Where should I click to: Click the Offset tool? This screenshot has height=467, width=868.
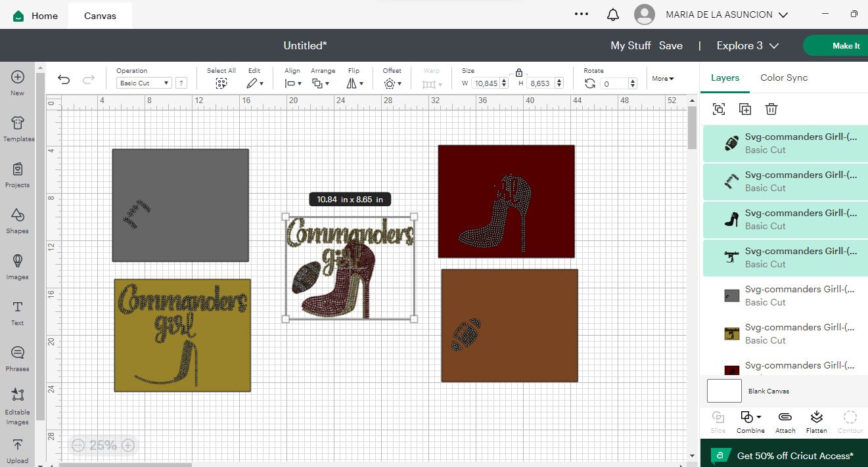coord(392,78)
